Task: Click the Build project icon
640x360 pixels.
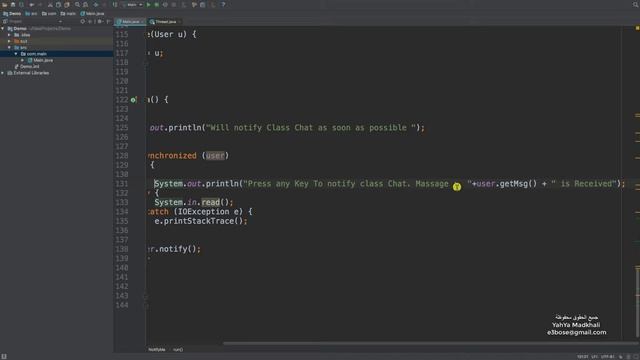Action: pos(115,4)
